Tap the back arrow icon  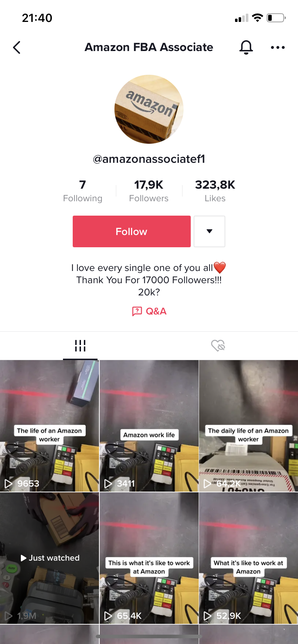point(17,47)
